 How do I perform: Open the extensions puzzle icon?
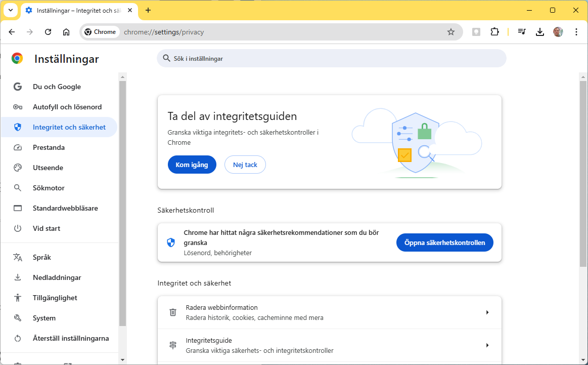tap(494, 31)
